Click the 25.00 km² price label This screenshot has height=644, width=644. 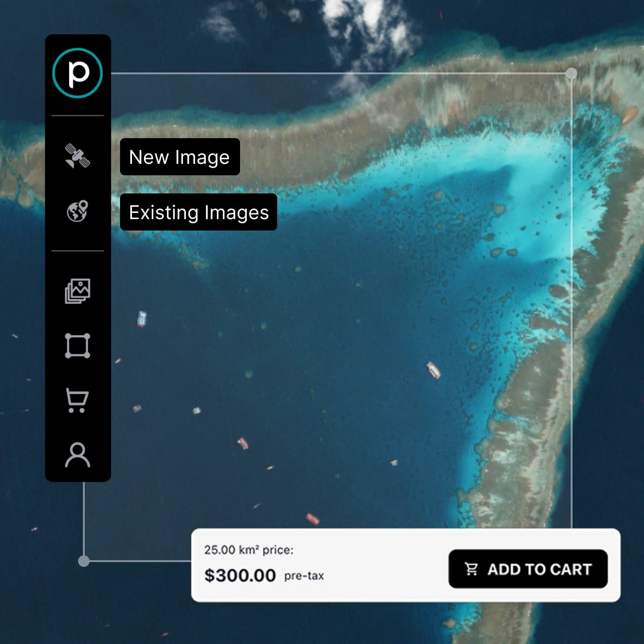[249, 550]
